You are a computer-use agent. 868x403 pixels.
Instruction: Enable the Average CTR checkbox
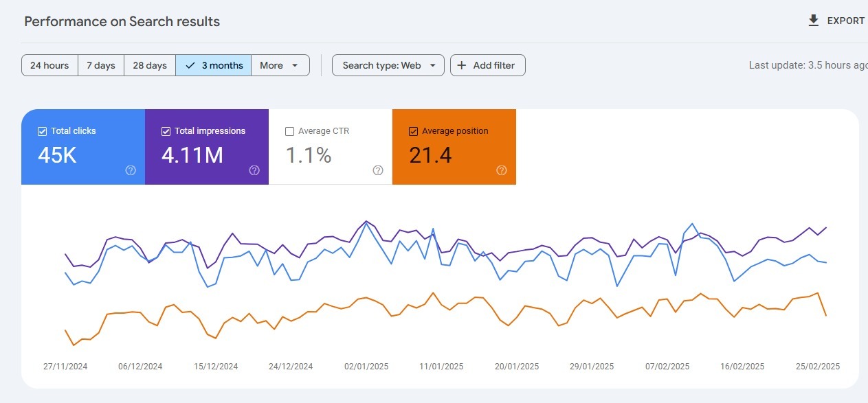(289, 131)
